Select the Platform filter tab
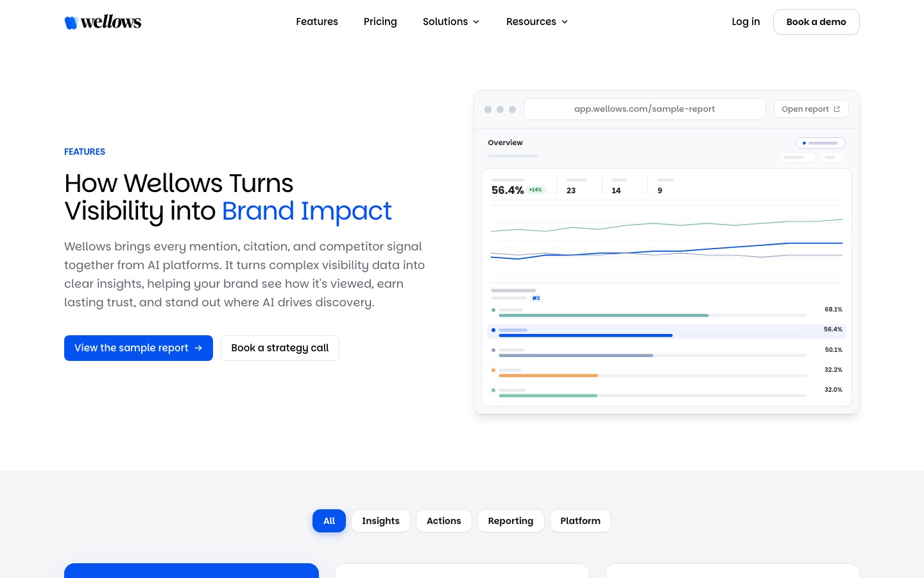 (x=581, y=521)
